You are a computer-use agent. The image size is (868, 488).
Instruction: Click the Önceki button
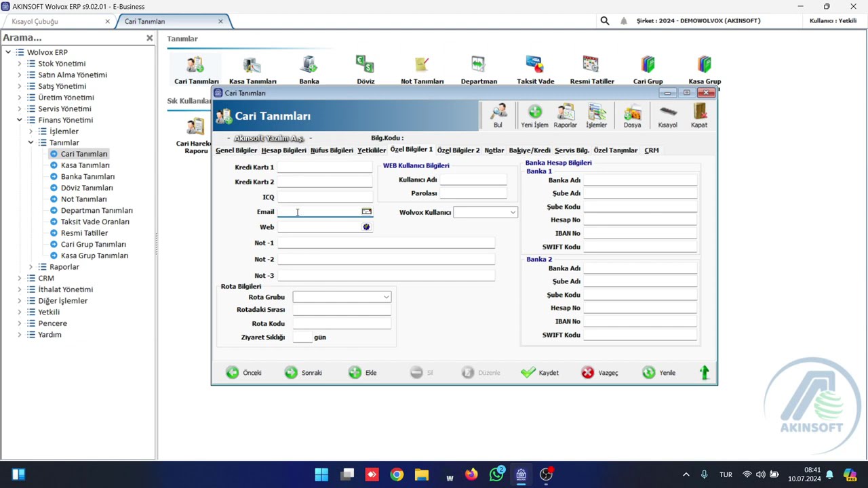[x=243, y=373]
